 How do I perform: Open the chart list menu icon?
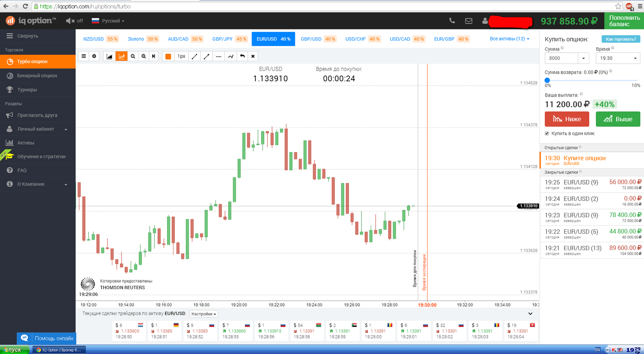84,56
